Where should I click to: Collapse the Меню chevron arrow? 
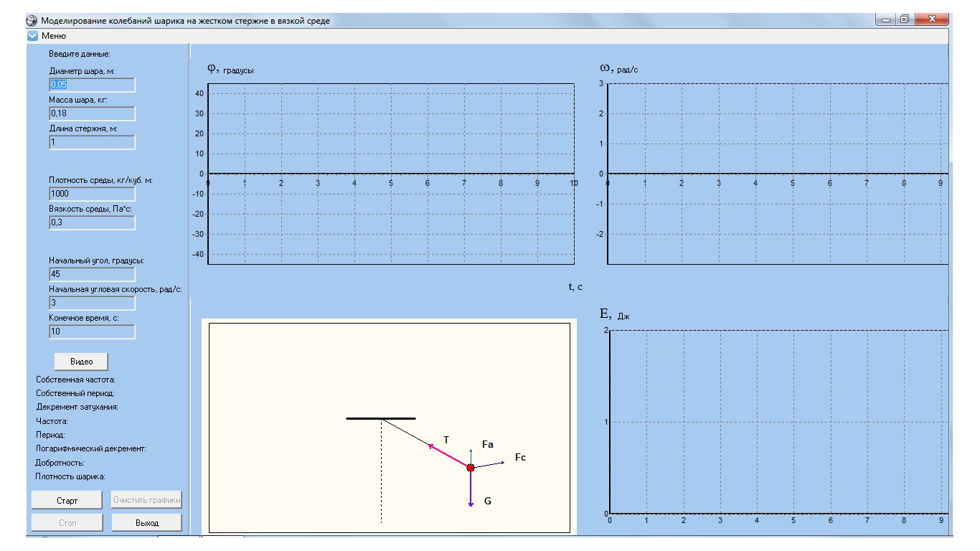pos(32,36)
